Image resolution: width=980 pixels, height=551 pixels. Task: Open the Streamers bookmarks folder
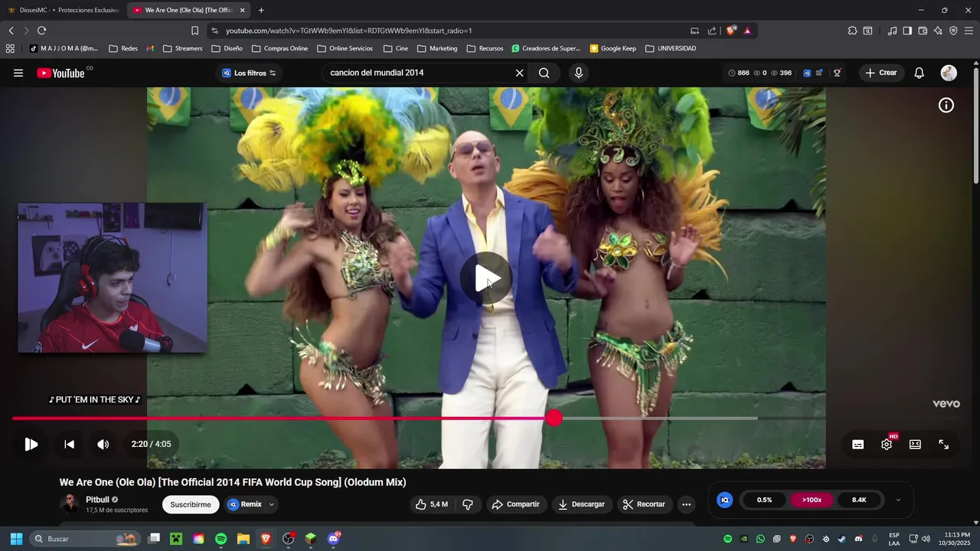pyautogui.click(x=182, y=48)
